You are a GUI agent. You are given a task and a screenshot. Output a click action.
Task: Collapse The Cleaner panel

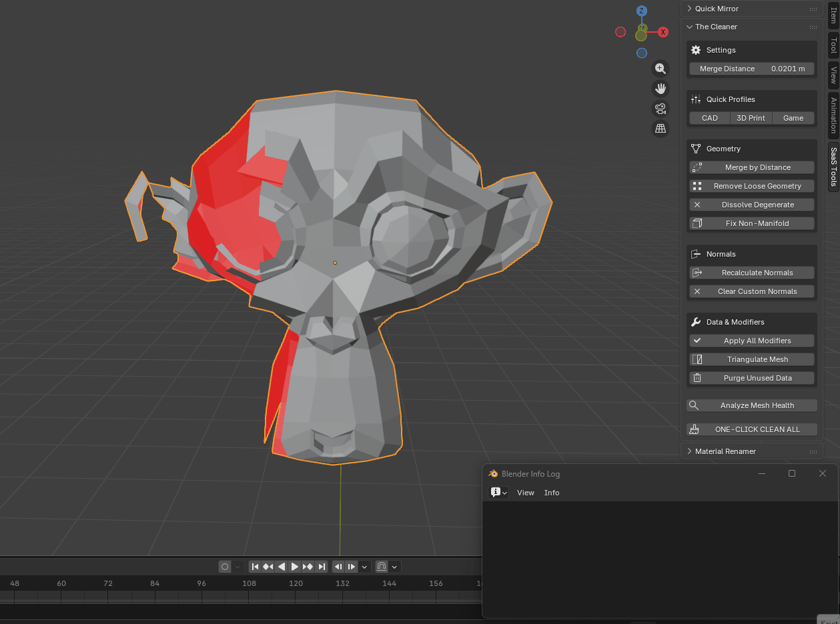coord(689,27)
